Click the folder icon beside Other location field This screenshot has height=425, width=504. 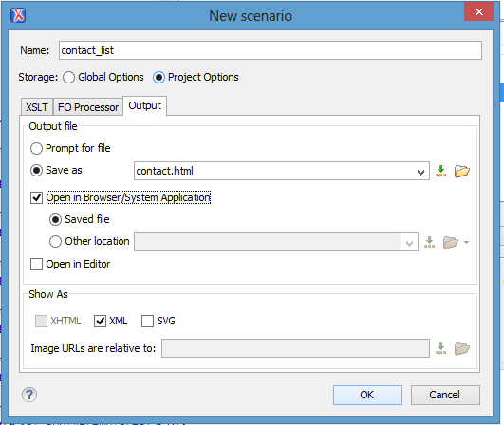[450, 242]
